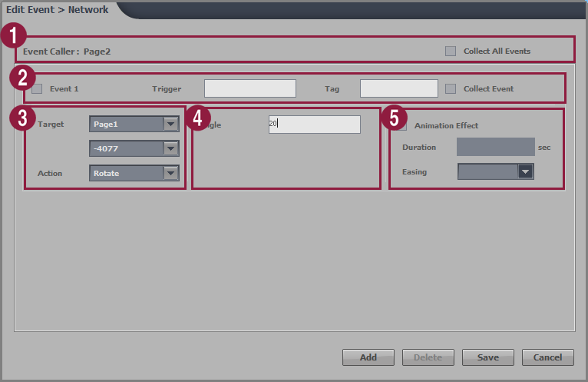588x382 pixels.
Task: Select the Edit Event > Network title tab
Action: pos(58,10)
